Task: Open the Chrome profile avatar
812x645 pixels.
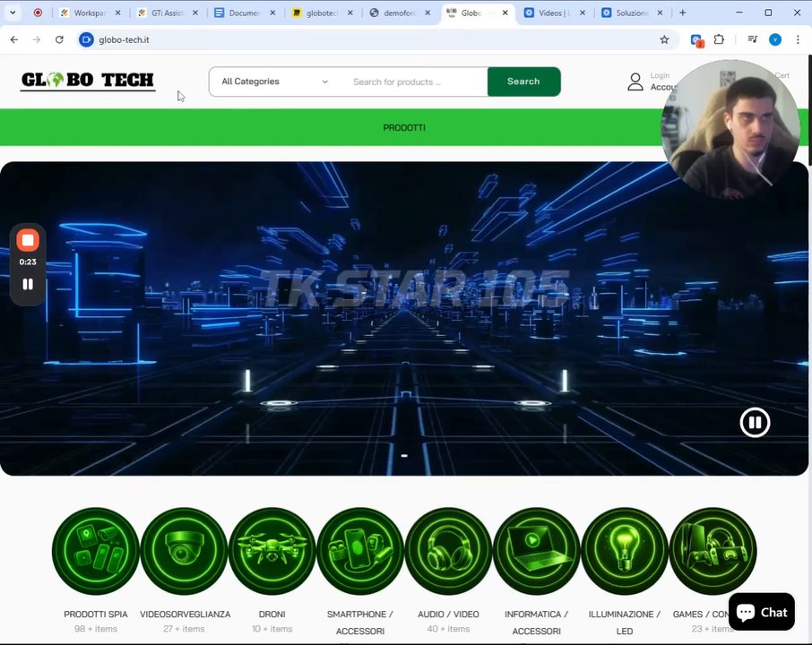Action: (x=775, y=39)
